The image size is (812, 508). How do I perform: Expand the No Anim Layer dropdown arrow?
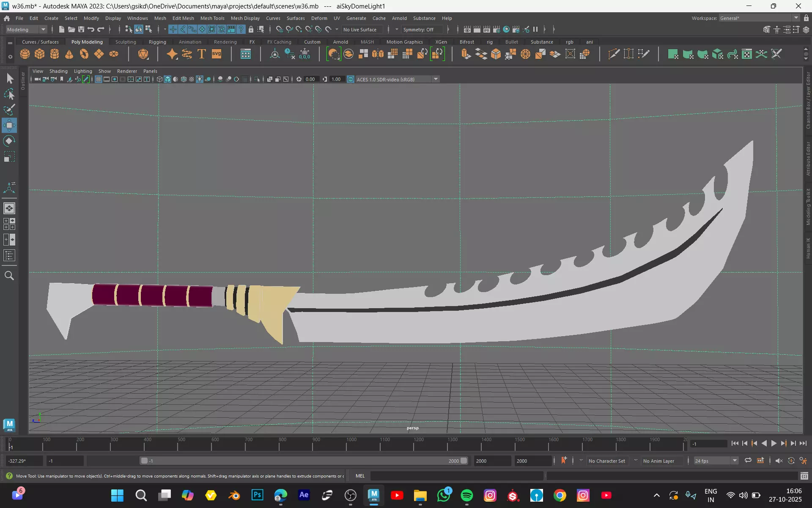click(636, 461)
